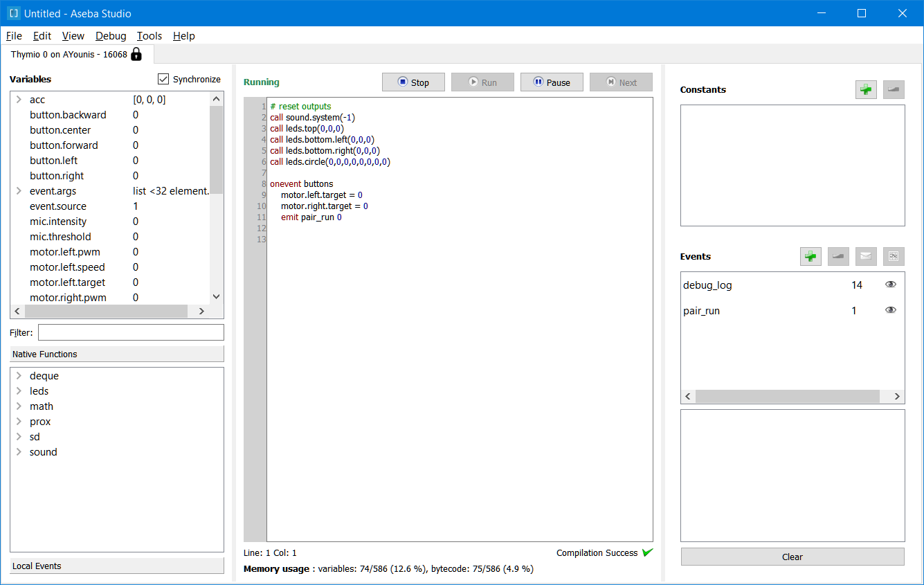Click the Clear button below the log area
The width and height of the screenshot is (924, 585).
tap(792, 557)
